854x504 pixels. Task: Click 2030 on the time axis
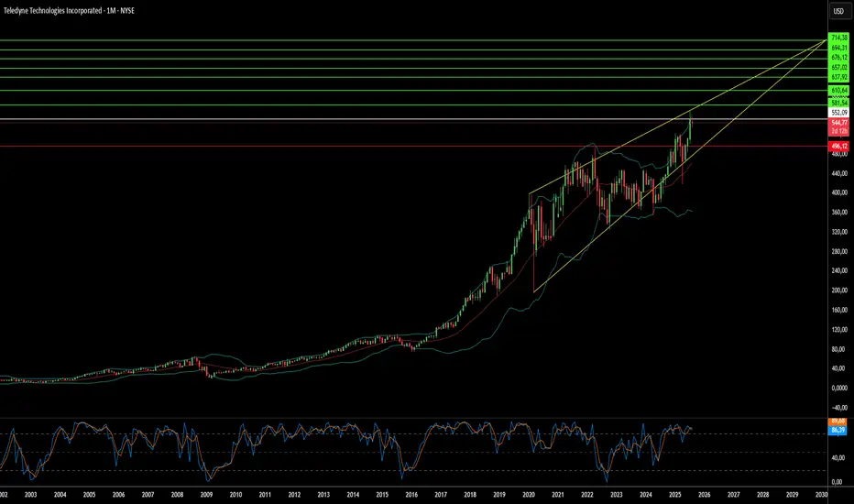[x=820, y=494]
